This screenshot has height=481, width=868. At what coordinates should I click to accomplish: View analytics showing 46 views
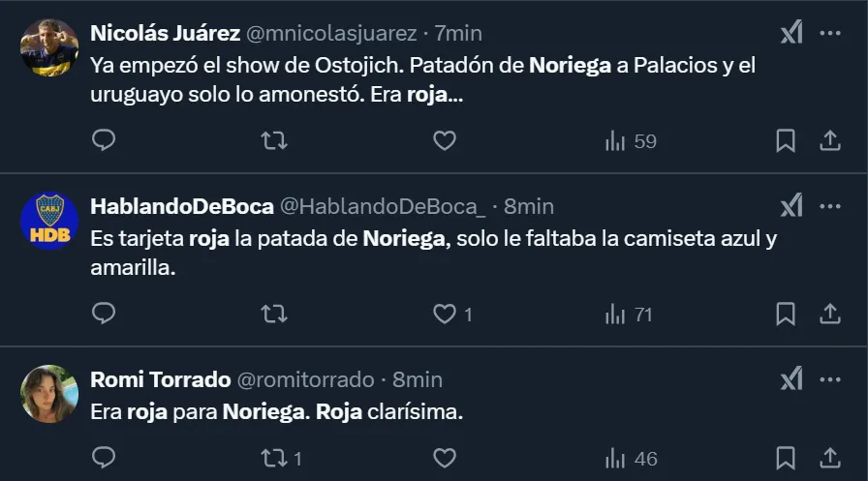tap(630, 458)
